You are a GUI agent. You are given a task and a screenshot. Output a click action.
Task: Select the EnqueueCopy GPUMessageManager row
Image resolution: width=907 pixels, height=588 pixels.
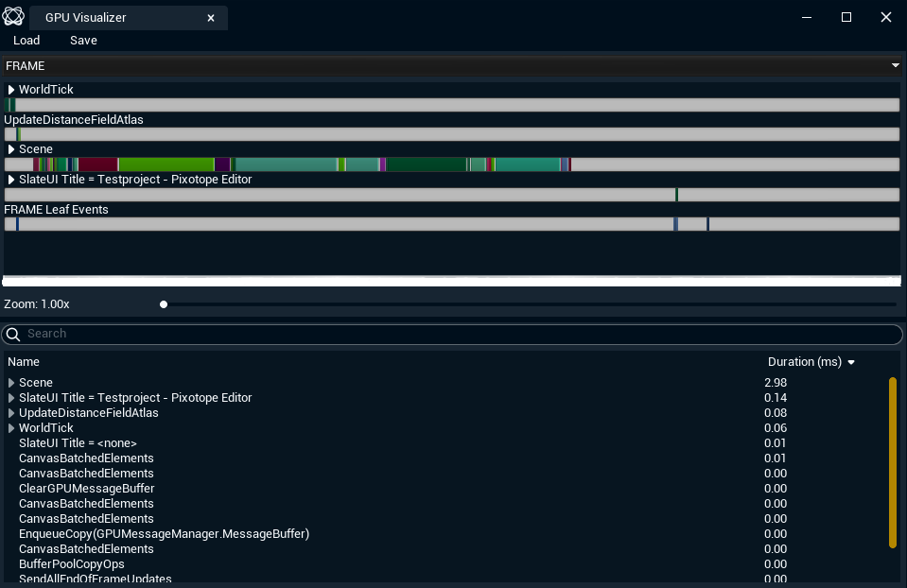(164, 534)
